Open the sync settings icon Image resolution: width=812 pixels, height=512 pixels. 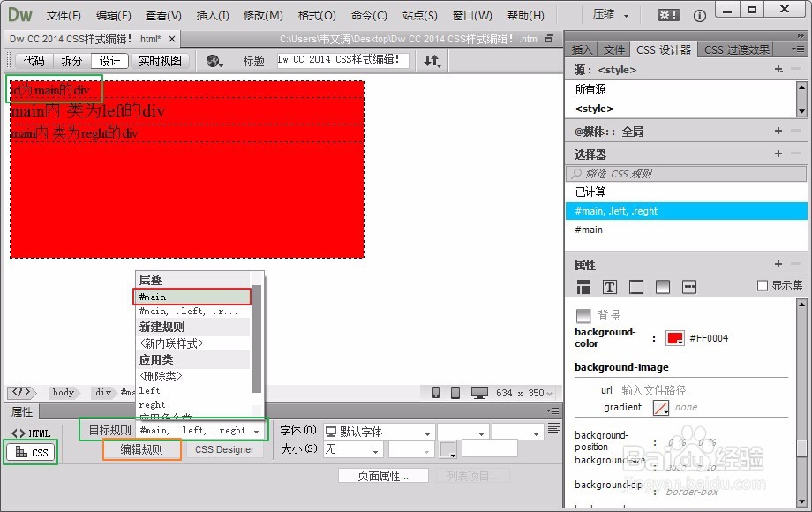668,15
